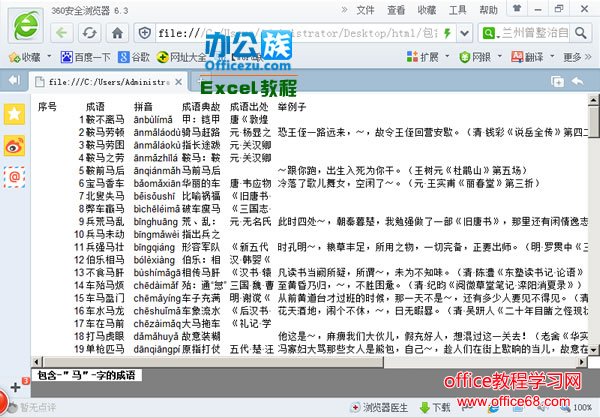Open the 帮助 menu
Viewport: 600px width, 418px height.
point(488,10)
